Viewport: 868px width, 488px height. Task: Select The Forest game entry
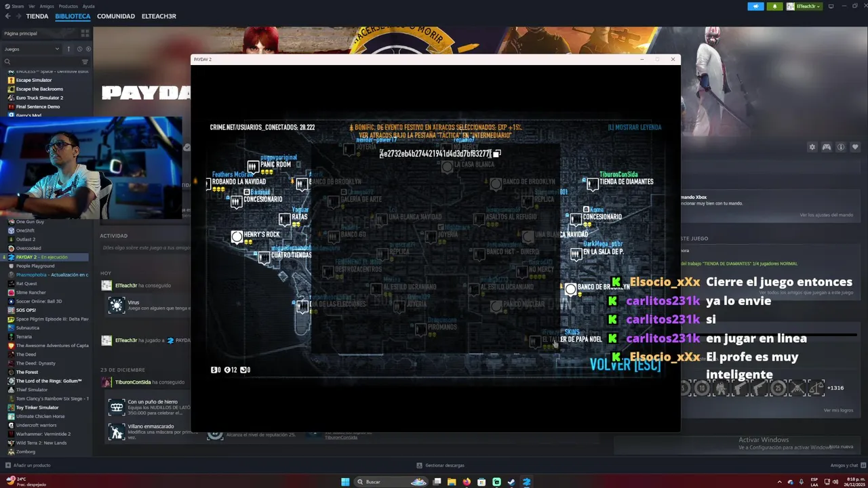pyautogui.click(x=27, y=371)
